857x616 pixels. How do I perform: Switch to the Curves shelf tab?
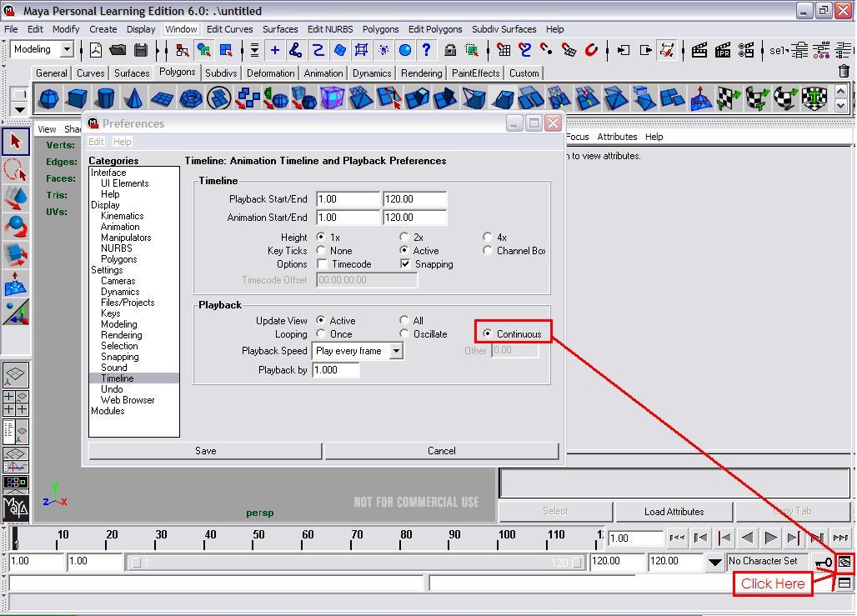90,73
